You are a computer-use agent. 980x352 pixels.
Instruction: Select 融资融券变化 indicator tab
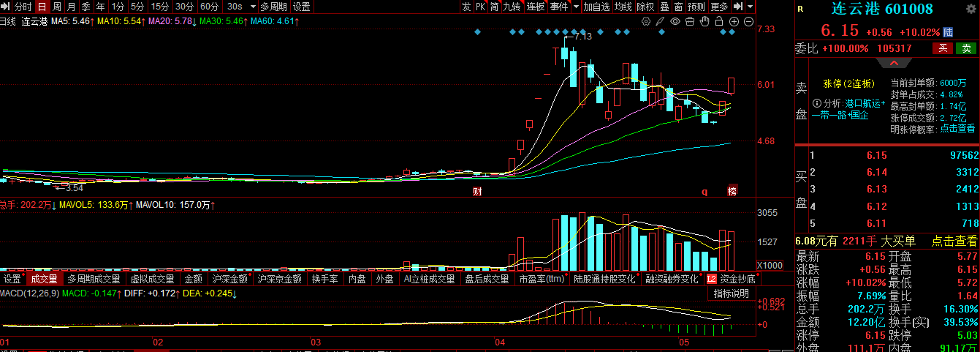pyautogui.click(x=672, y=279)
